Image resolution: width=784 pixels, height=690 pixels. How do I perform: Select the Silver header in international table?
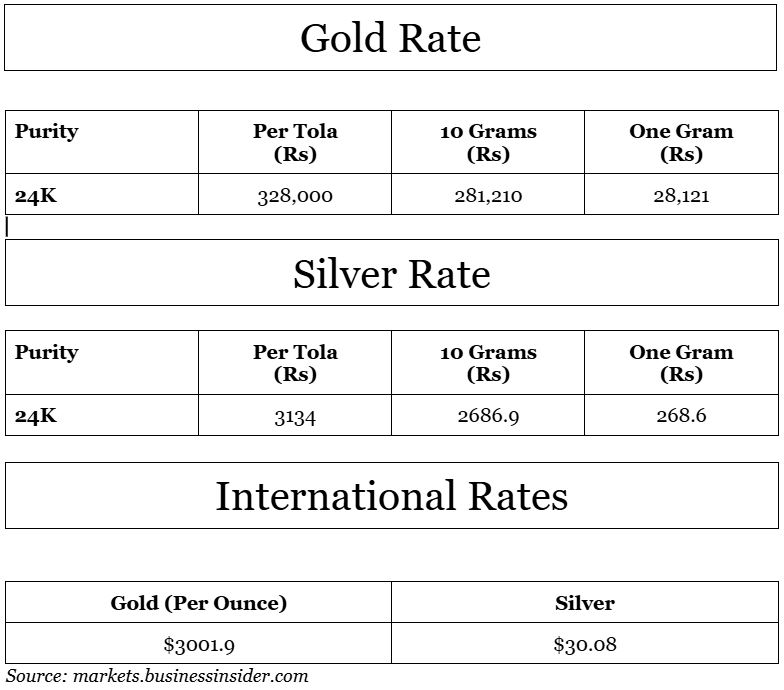point(584,603)
